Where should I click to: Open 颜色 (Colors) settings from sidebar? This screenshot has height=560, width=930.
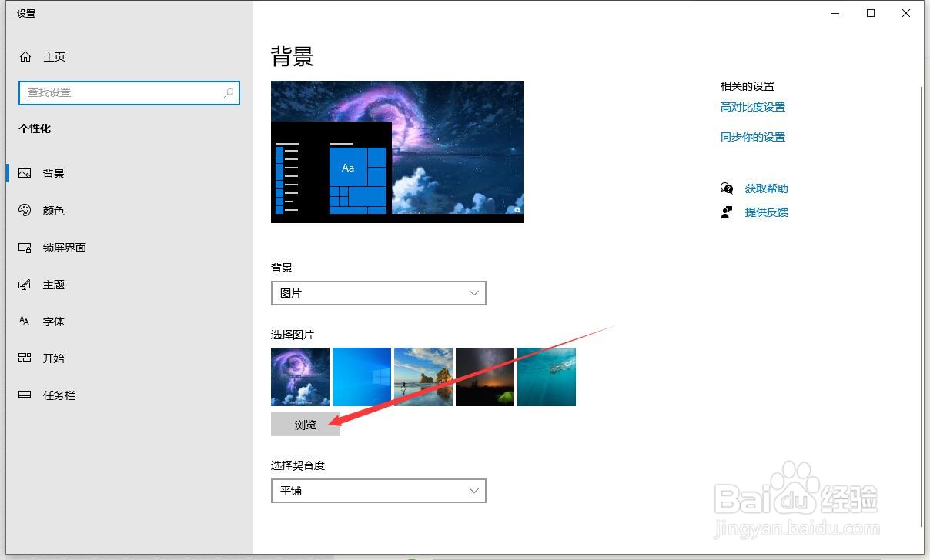pos(25,210)
